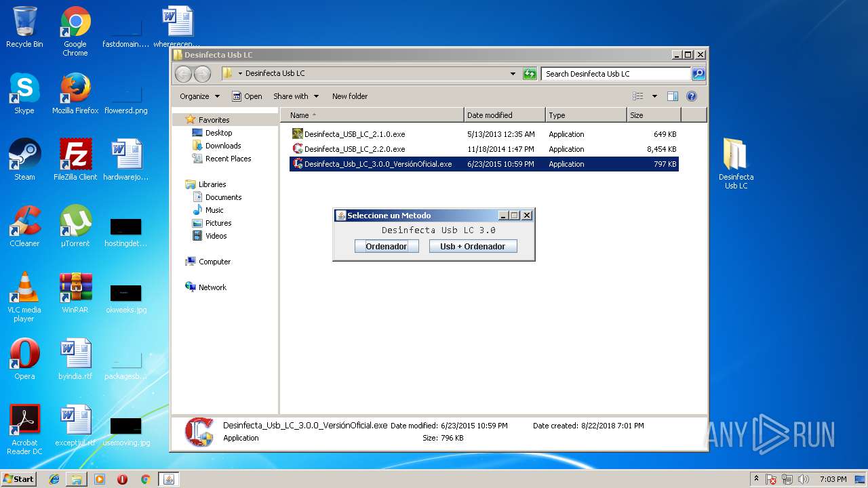Open Music library
This screenshot has width=868, height=488.
coord(214,210)
